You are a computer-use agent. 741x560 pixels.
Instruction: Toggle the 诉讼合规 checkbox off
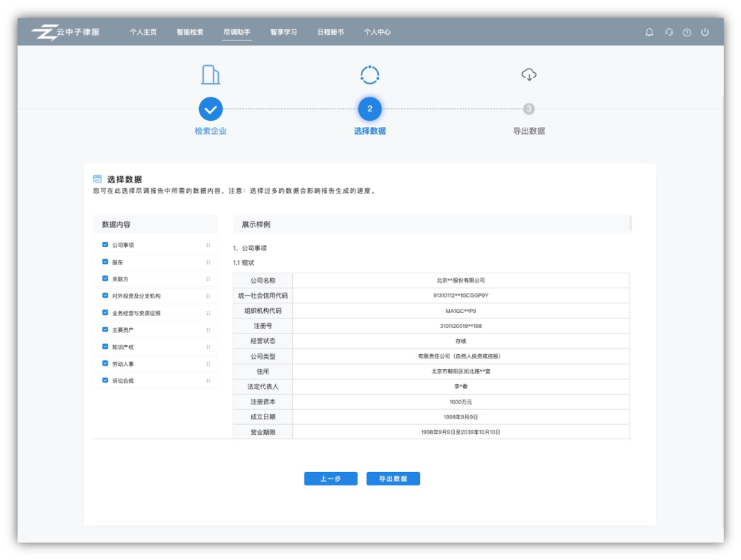105,381
